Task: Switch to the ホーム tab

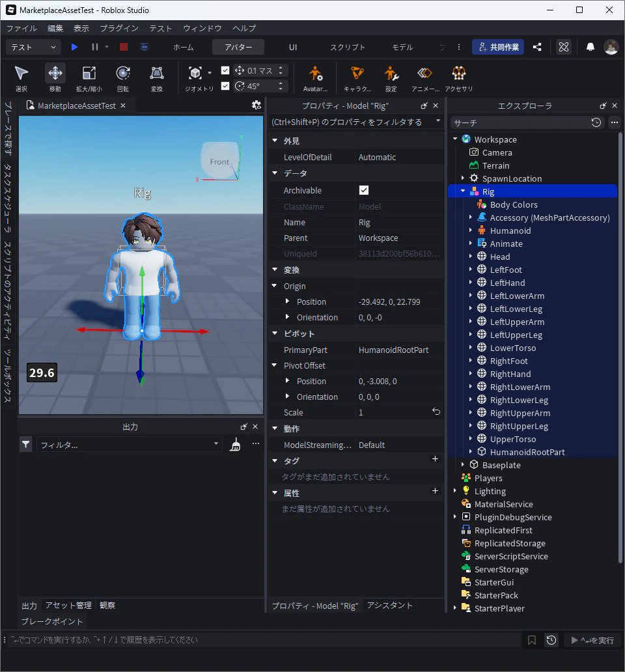Action: pos(184,47)
